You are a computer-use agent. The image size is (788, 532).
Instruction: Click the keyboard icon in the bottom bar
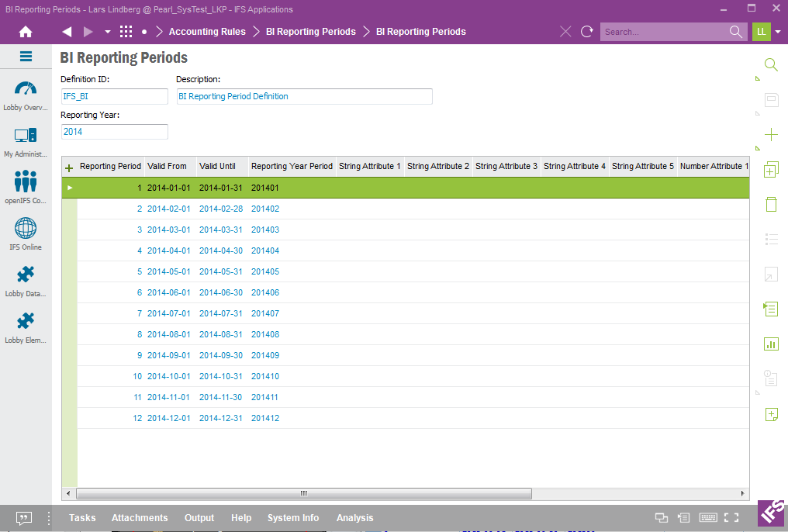pyautogui.click(x=708, y=517)
